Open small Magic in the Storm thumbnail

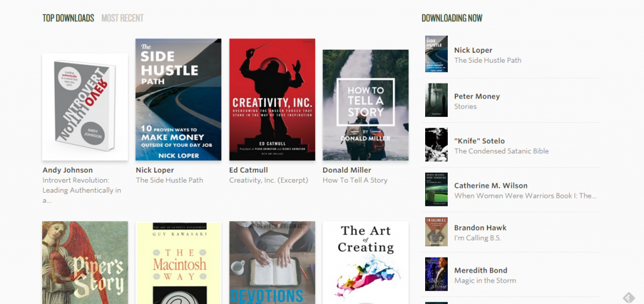pyautogui.click(x=436, y=274)
